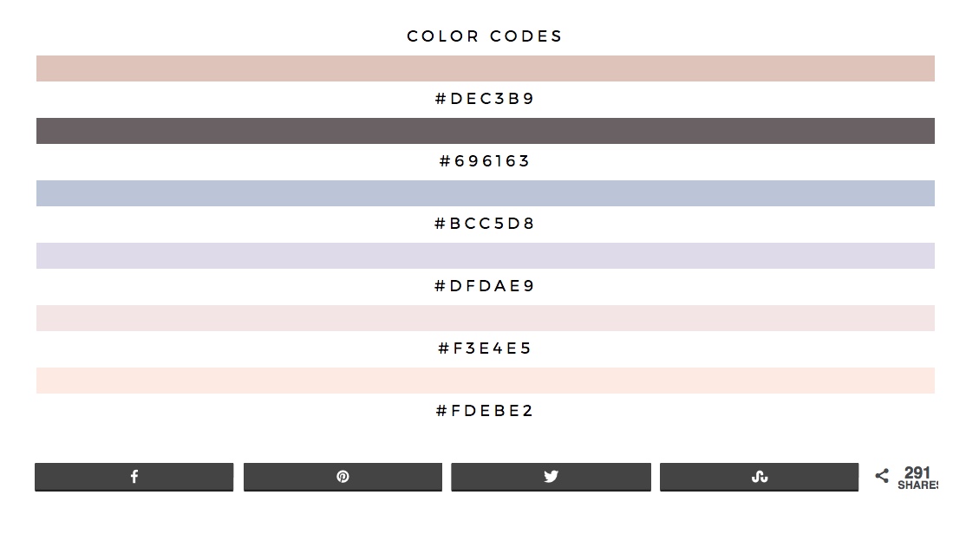Select the #696163 dark gray bar
Screen dimensions: 966x560
coord(486,131)
